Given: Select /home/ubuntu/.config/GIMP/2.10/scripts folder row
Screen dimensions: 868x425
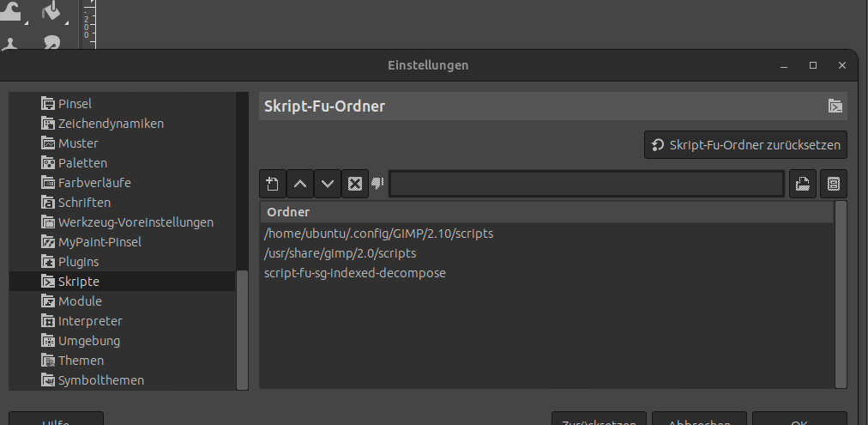Looking at the screenshot, I should (x=546, y=234).
